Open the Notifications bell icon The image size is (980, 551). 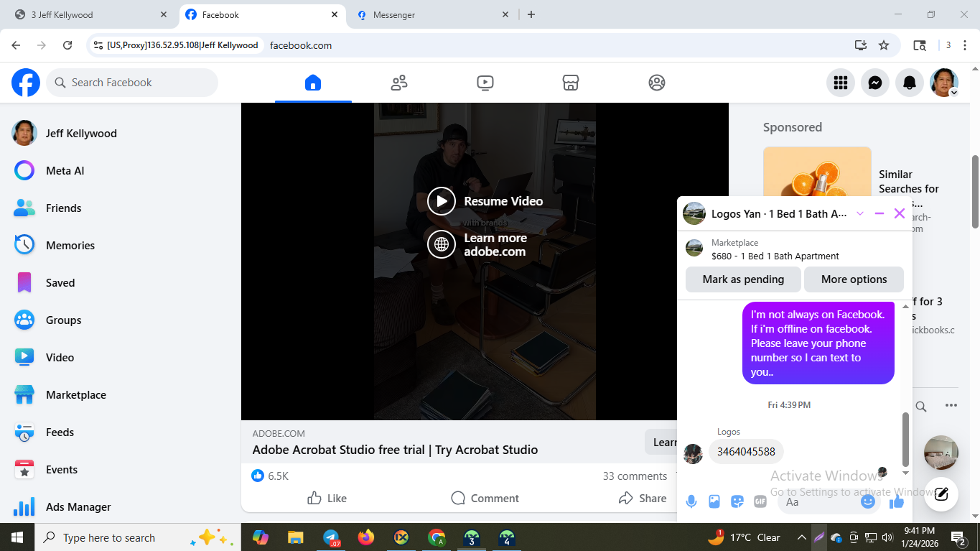[x=910, y=83]
